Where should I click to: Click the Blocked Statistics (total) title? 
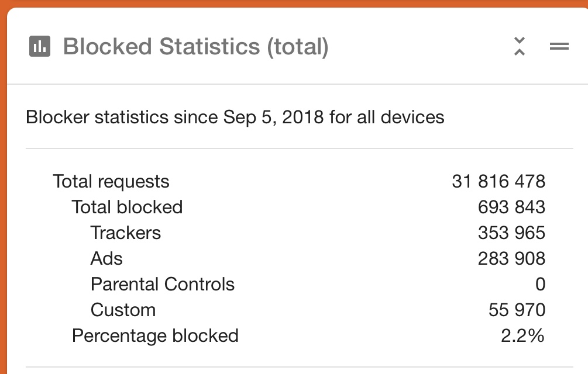[196, 47]
